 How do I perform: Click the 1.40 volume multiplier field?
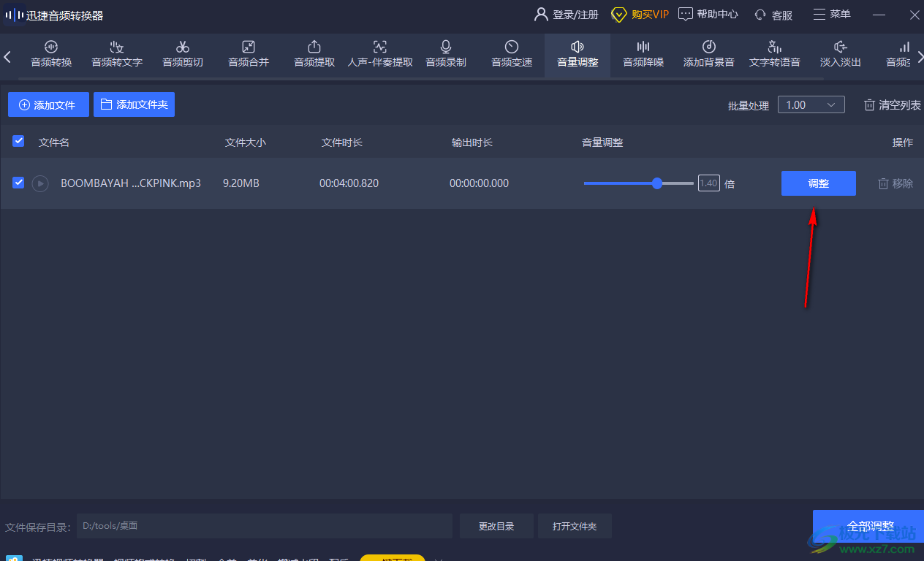tap(708, 183)
